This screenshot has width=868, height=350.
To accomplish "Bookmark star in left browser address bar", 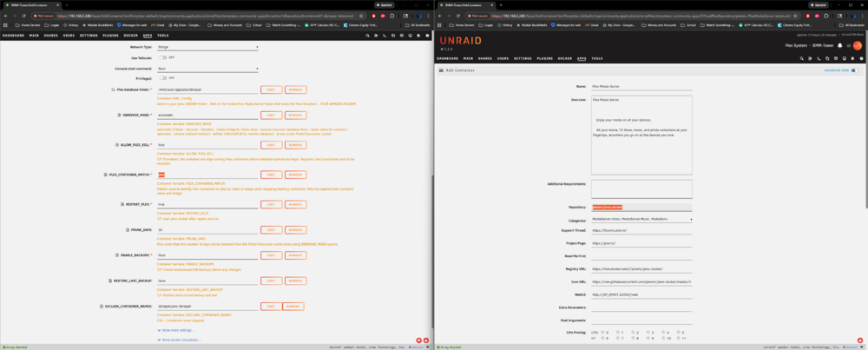I will (x=361, y=16).
